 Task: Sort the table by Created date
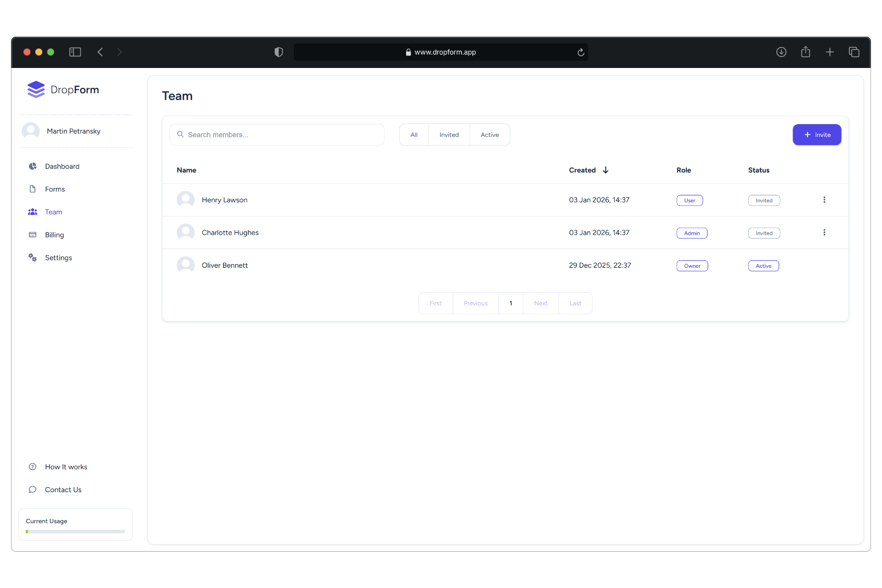point(589,170)
